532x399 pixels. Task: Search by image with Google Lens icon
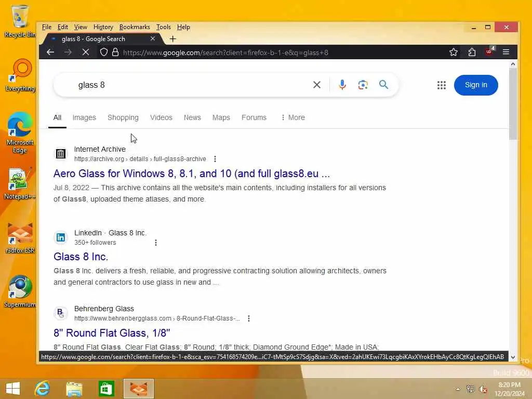[x=363, y=85]
